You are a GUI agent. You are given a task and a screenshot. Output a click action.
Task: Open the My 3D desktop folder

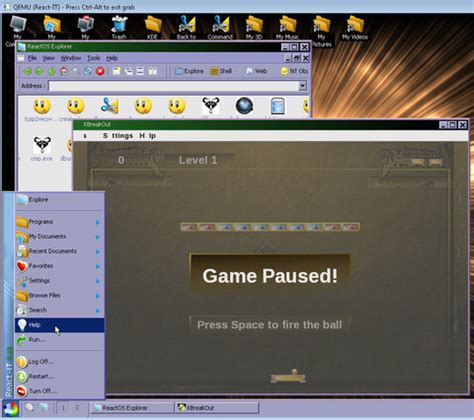pyautogui.click(x=254, y=28)
